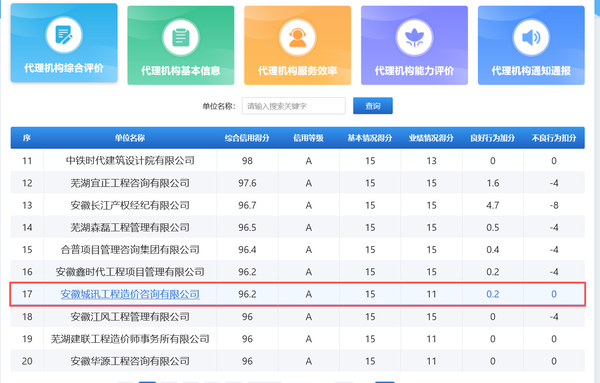Click 13 业绩情况得分 in row 11
Screen dimensions: 600x383
pyautogui.click(x=431, y=161)
